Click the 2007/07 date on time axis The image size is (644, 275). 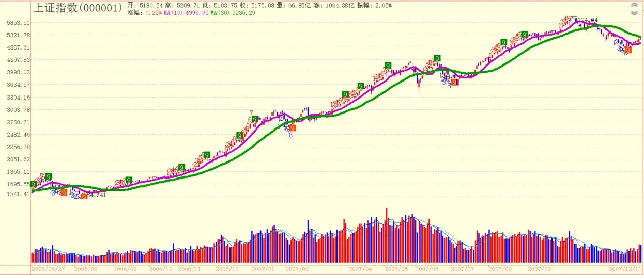click(x=463, y=269)
